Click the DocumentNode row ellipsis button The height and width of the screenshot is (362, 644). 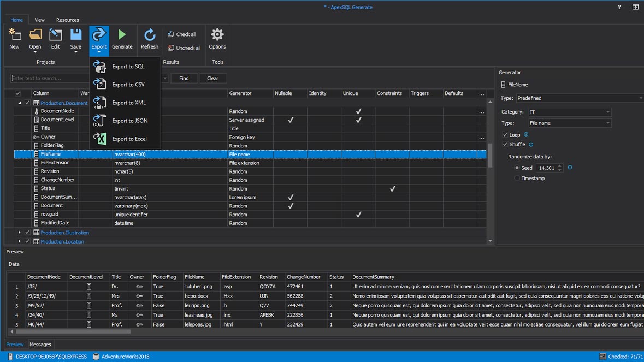tap(481, 111)
